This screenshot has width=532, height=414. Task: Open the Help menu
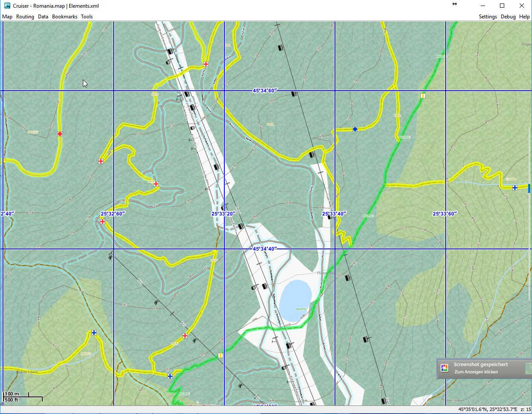tap(524, 17)
